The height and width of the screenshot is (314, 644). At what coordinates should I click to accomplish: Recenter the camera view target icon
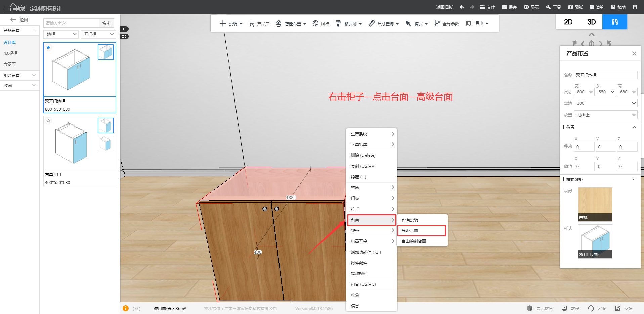(x=592, y=44)
